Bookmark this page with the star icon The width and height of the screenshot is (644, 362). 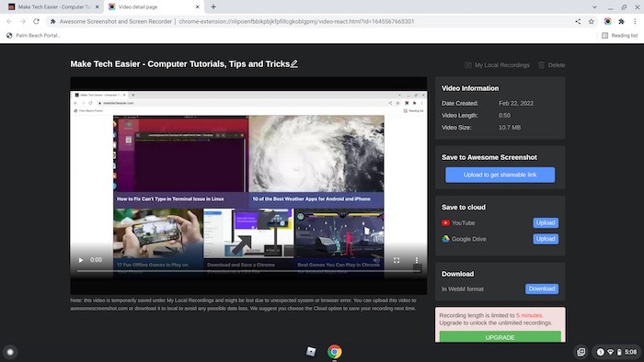tap(591, 21)
